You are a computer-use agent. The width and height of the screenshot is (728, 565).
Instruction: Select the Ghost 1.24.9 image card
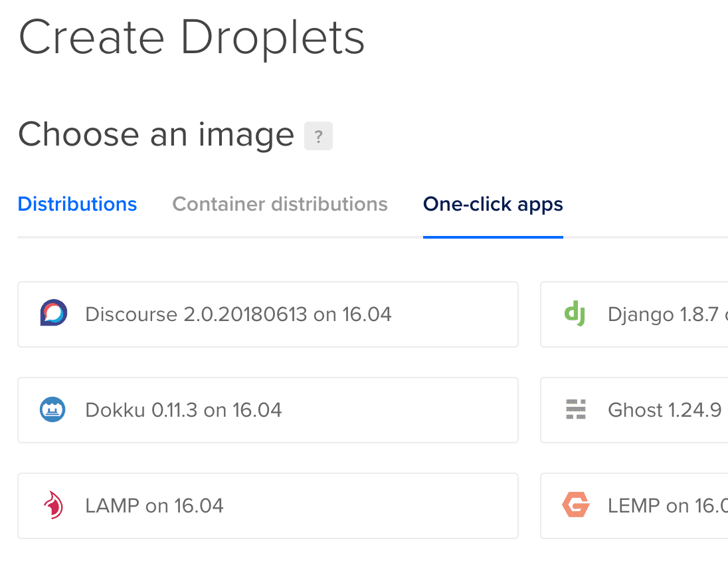pos(634,410)
